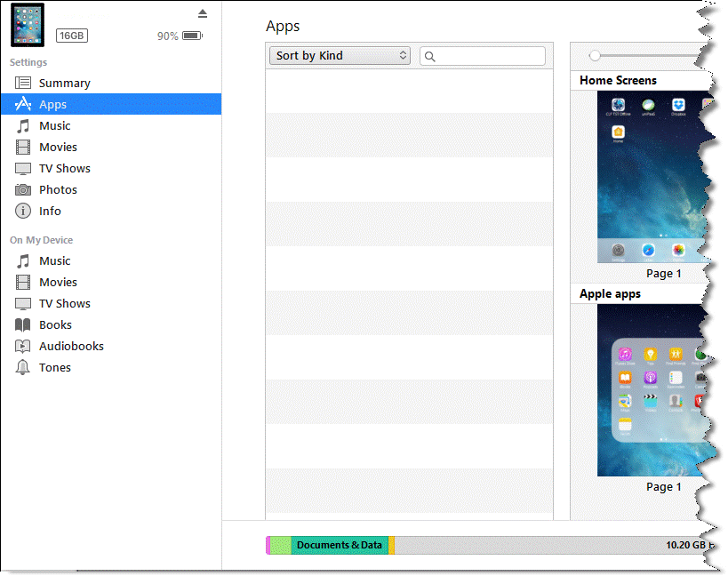Click the eject device icon

point(203,13)
